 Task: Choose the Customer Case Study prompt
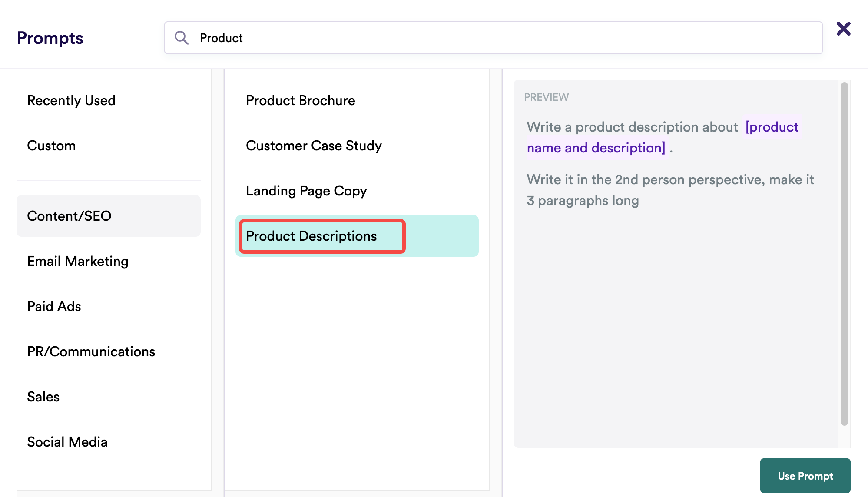point(314,146)
